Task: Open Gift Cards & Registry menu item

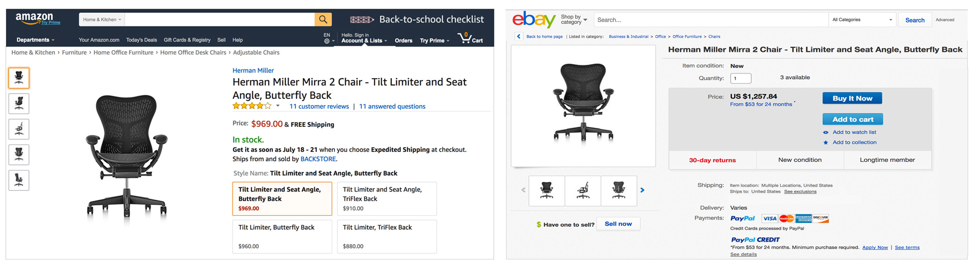Action: [187, 40]
